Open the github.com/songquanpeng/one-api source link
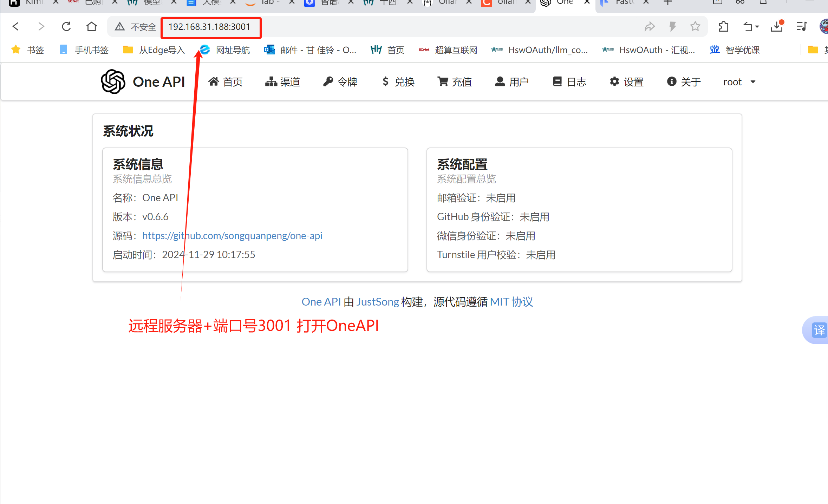This screenshot has width=828, height=504. (232, 236)
